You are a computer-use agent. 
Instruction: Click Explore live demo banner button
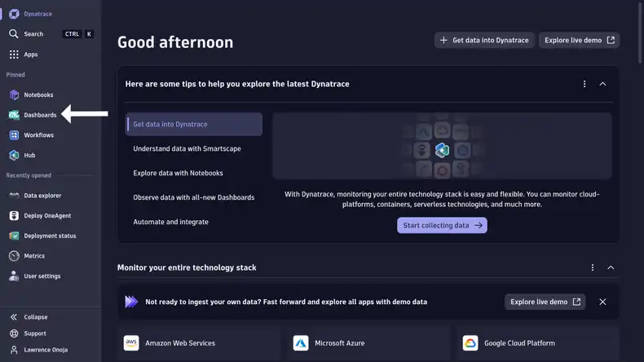pyautogui.click(x=545, y=302)
